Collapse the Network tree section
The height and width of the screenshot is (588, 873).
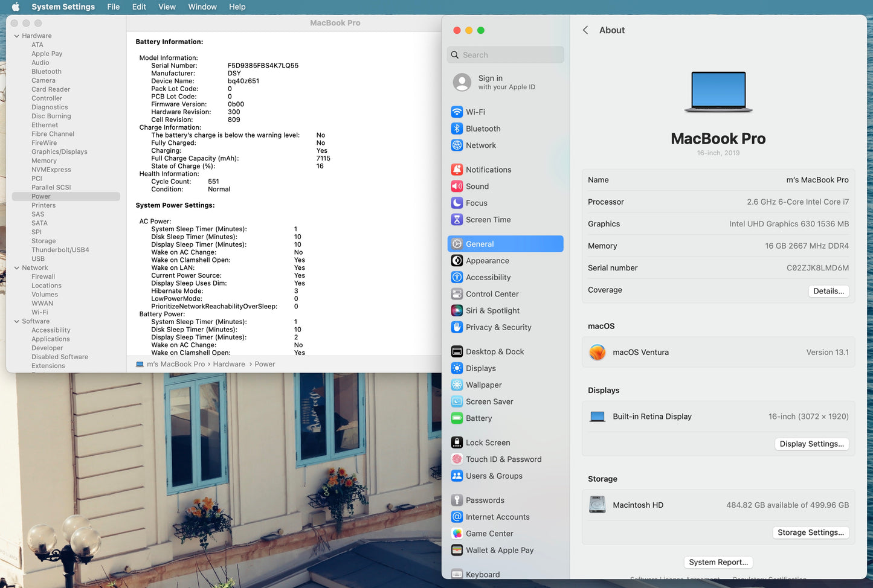16,268
